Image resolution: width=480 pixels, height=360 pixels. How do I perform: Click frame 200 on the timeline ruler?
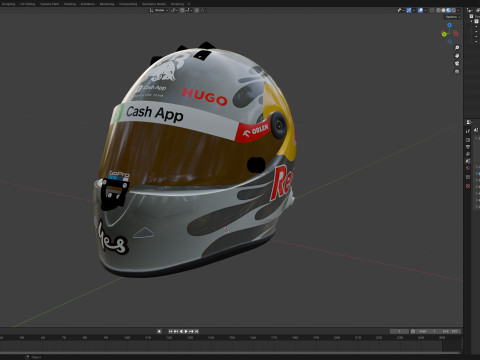(337, 338)
